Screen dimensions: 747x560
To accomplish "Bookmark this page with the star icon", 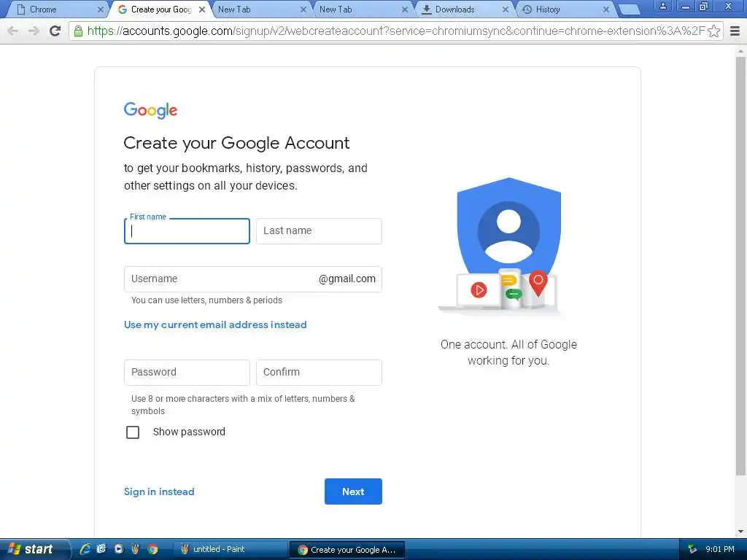I will click(713, 31).
